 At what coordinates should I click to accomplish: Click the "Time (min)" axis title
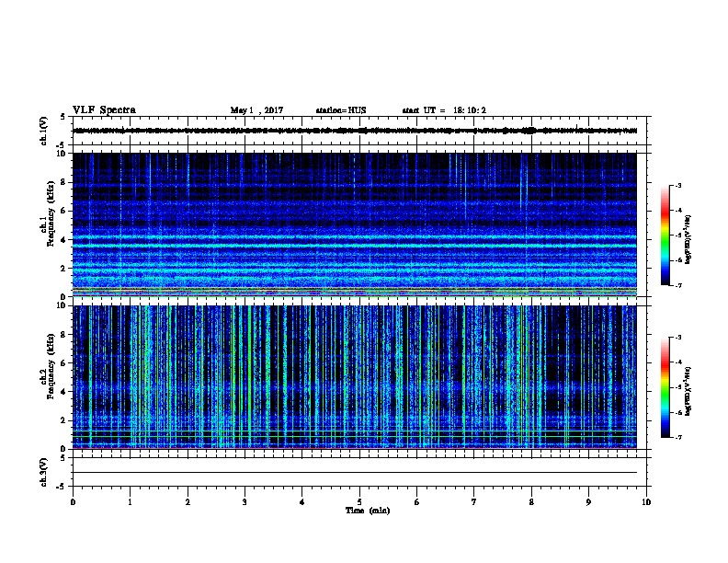point(368,511)
